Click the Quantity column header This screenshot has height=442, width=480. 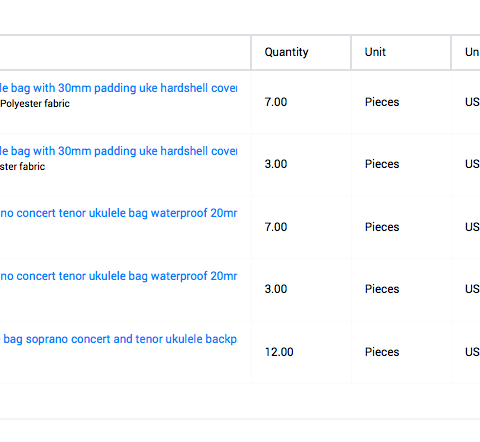[x=286, y=52]
